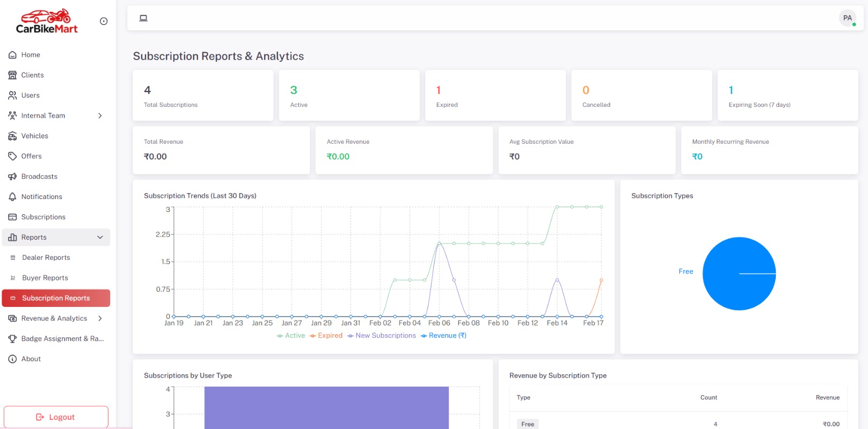Click the Internal Team icon
The height and width of the screenshot is (429, 868).
click(x=12, y=116)
